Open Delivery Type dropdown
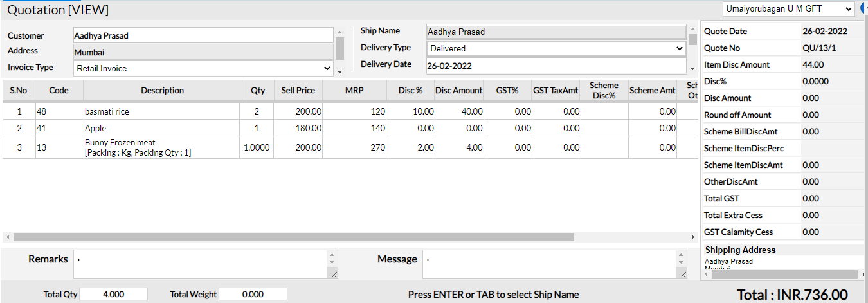This screenshot has height=303, width=868. (x=556, y=48)
